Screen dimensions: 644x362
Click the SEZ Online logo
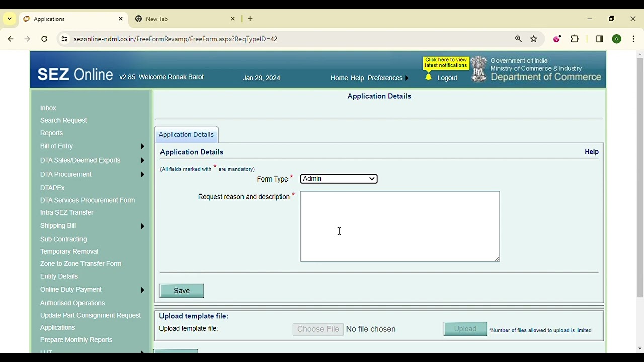(x=75, y=75)
